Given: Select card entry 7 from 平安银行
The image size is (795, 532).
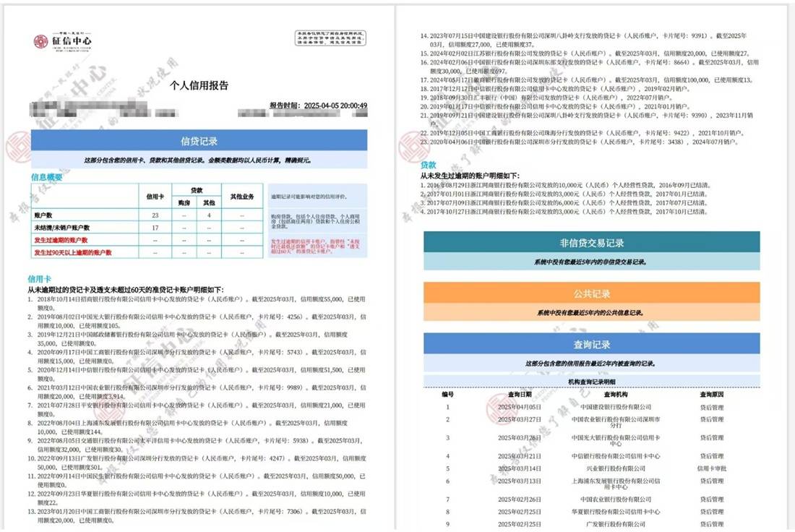Looking at the screenshot, I should point(197,410).
